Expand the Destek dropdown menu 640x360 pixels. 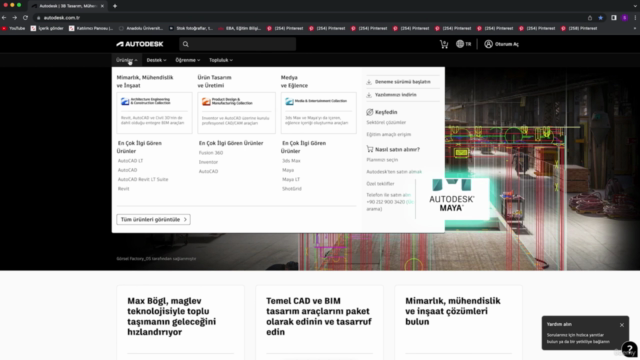point(156,60)
